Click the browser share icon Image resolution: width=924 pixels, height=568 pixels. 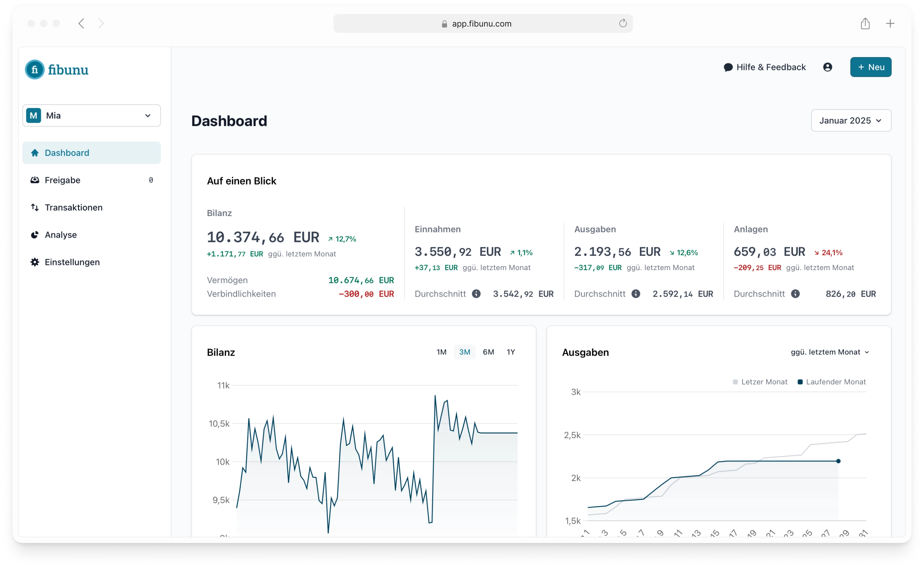click(x=865, y=23)
